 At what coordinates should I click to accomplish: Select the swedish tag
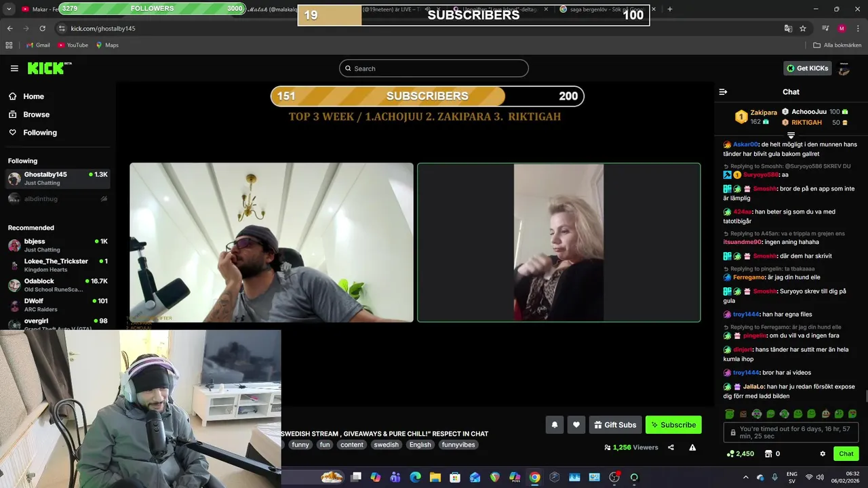(x=386, y=445)
